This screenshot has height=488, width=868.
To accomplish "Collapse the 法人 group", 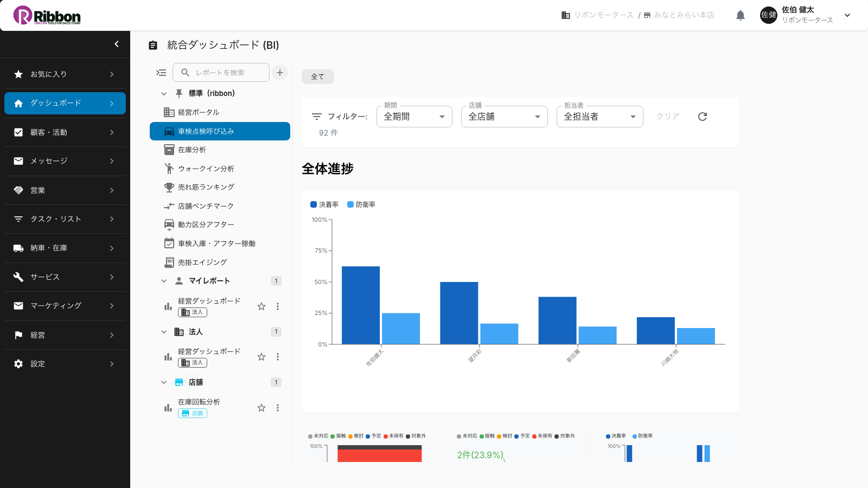I will point(164,332).
